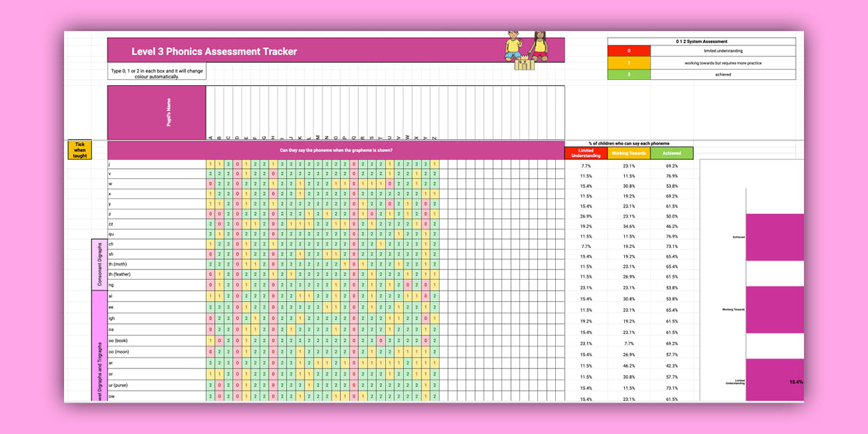Click the 15.4% label in the chart
Image resolution: width=868 pixels, height=434 pixels.
coord(796,382)
